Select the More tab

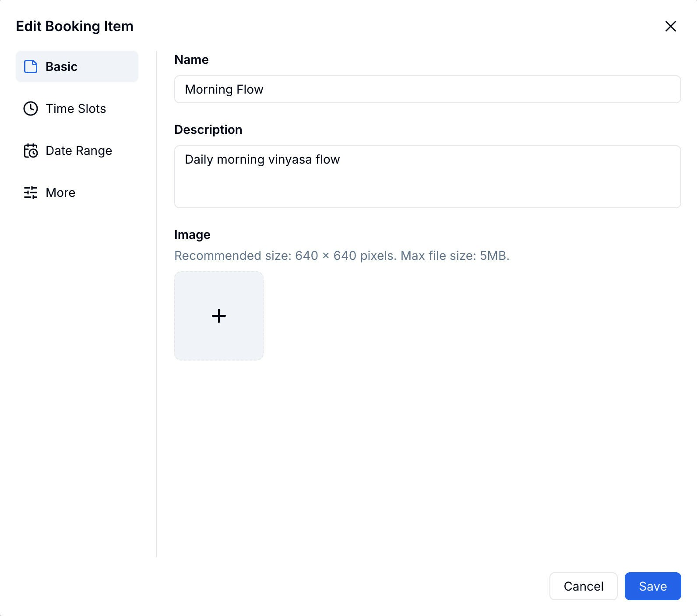[77, 192]
